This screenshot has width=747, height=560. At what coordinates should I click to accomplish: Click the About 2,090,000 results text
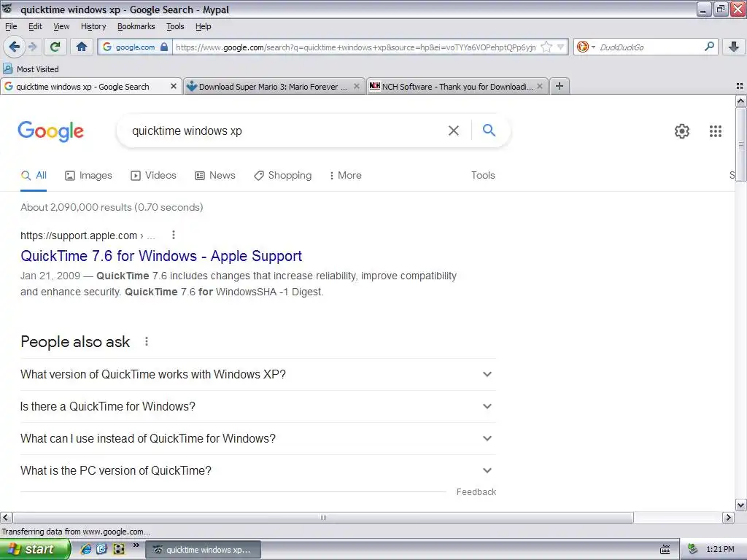click(112, 207)
